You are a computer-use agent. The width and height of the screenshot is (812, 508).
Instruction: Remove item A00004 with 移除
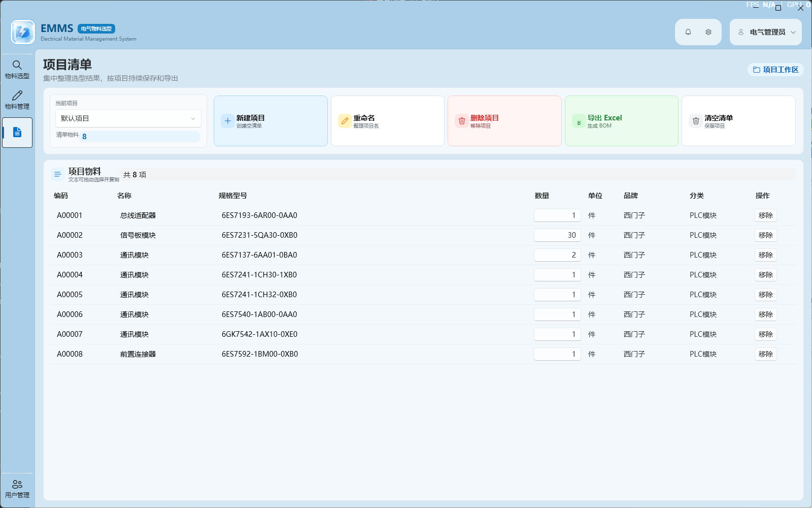point(766,275)
